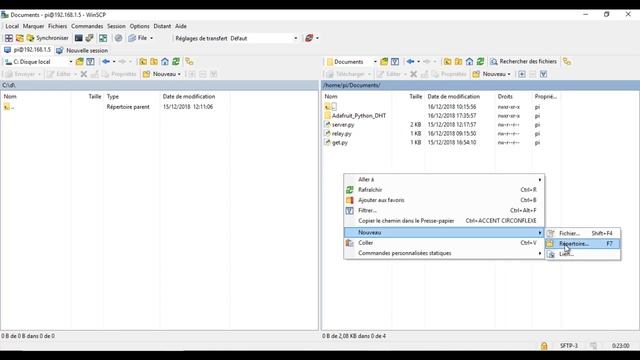The image size is (640, 360).
Task: Select the Adafruit_Python_DHT folder
Action: point(358,116)
